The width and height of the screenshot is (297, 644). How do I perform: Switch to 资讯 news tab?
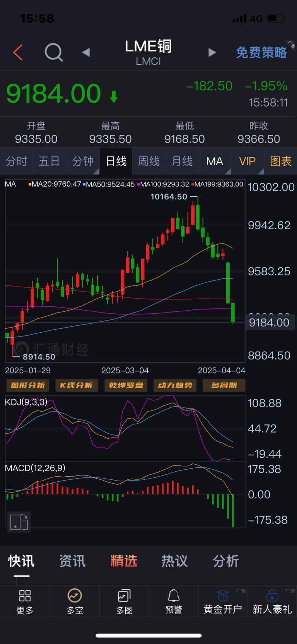[72, 561]
